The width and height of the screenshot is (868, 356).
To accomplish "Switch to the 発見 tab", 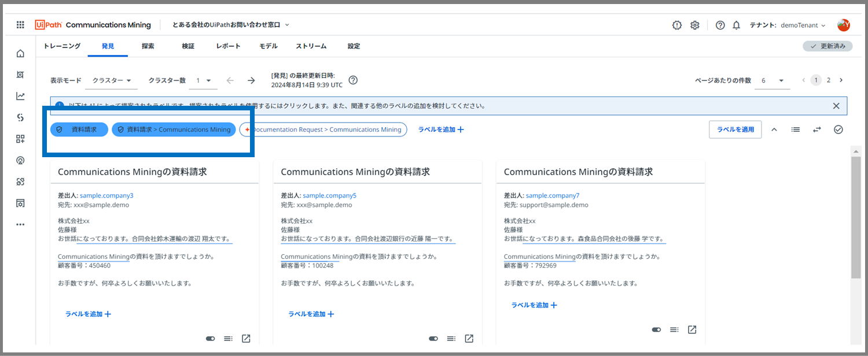I will (108, 46).
